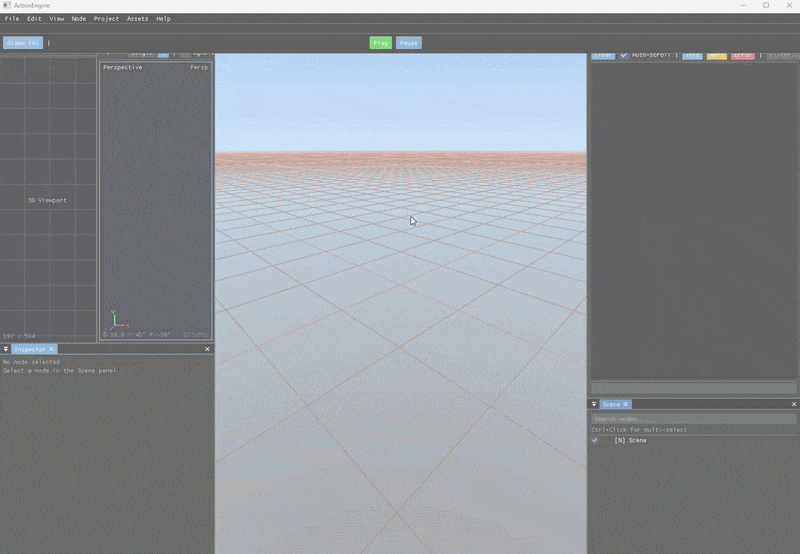The image size is (800, 554).
Task: Close the Scene tab with its X
Action: [626, 404]
